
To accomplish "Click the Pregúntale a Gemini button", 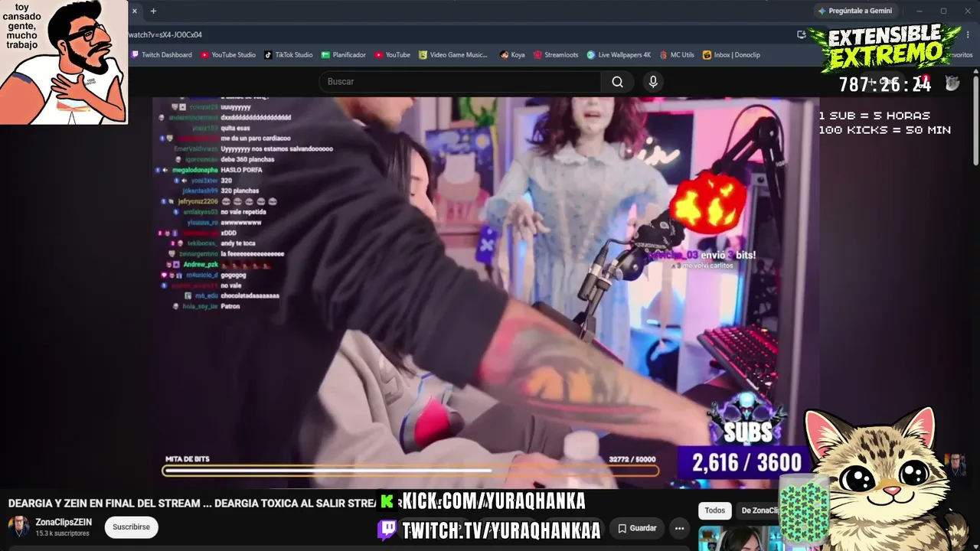I will click(854, 11).
